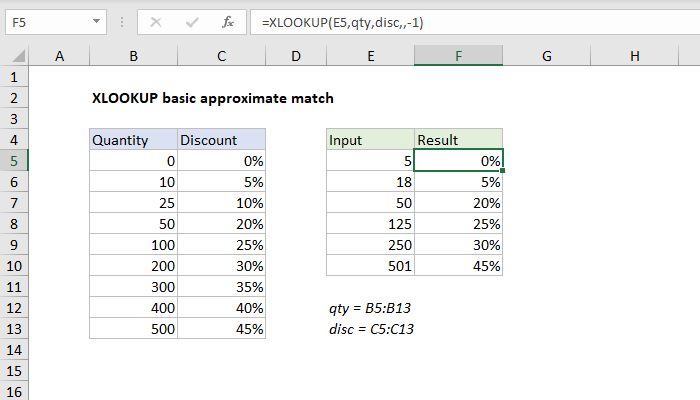Select Input cell with value 18

pyautogui.click(x=371, y=182)
